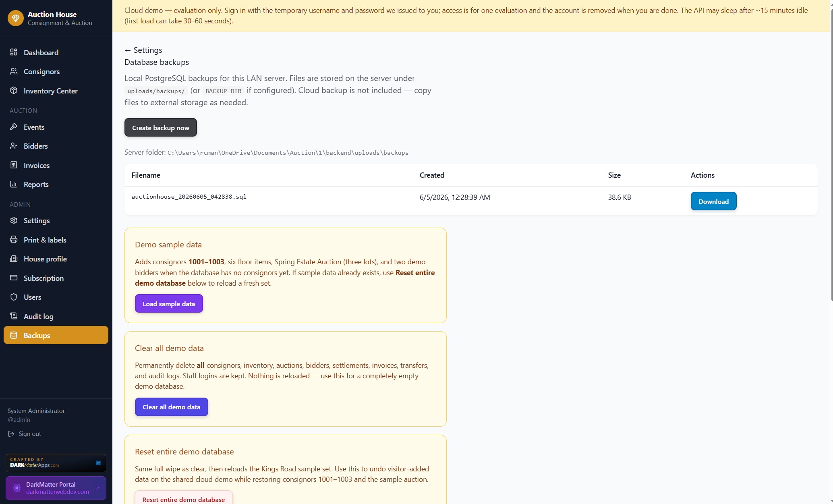Click the Users shield icon
833x504 pixels.
14,297
